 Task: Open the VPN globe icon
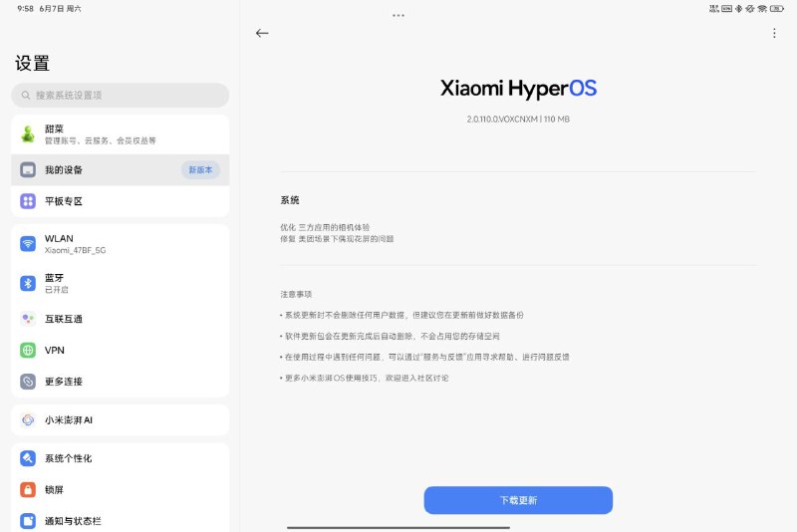point(28,350)
